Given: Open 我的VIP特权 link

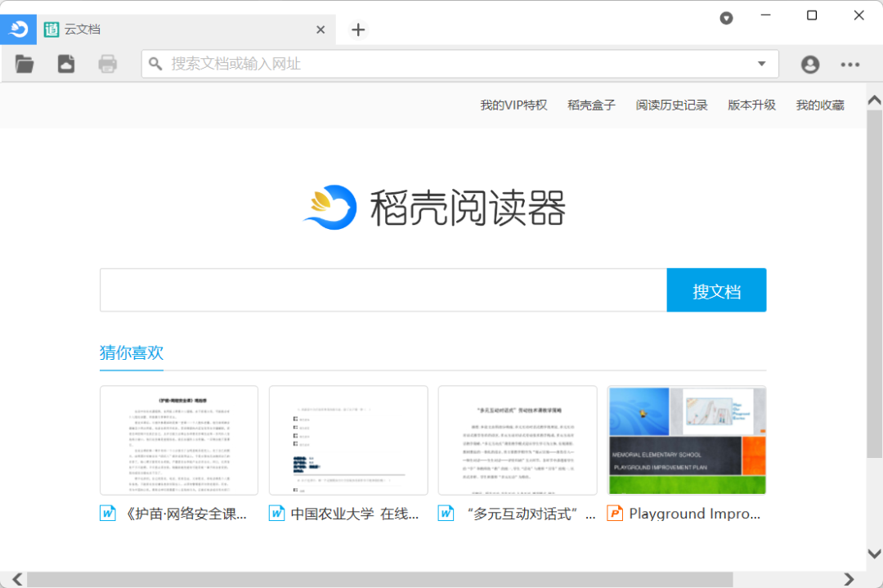Looking at the screenshot, I should 513,105.
